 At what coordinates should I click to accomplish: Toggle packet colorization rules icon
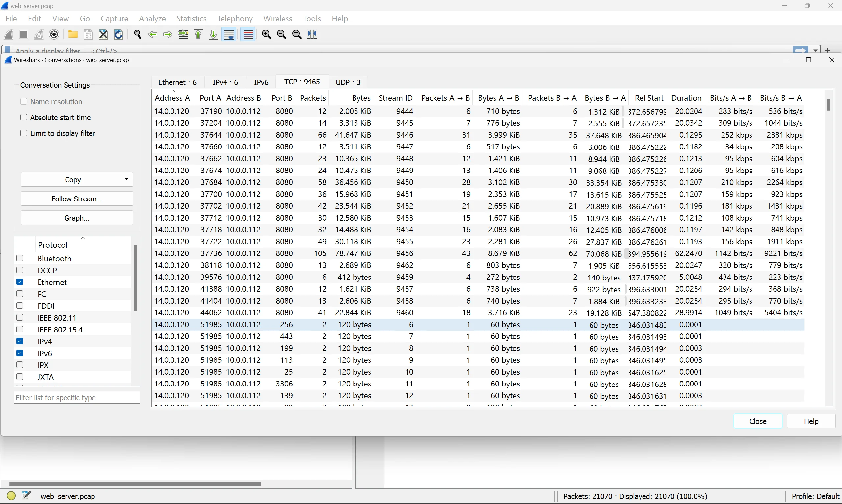[x=248, y=34]
